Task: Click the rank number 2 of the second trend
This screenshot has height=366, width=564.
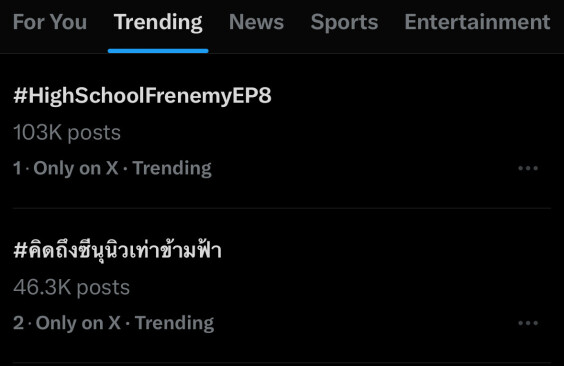Action: [x=18, y=322]
